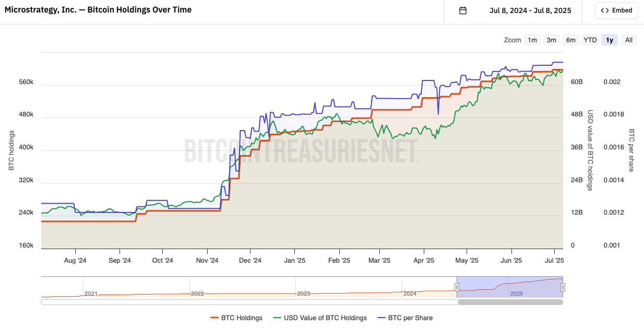Switch zoom to 6m
The image size is (644, 329).
(570, 40)
